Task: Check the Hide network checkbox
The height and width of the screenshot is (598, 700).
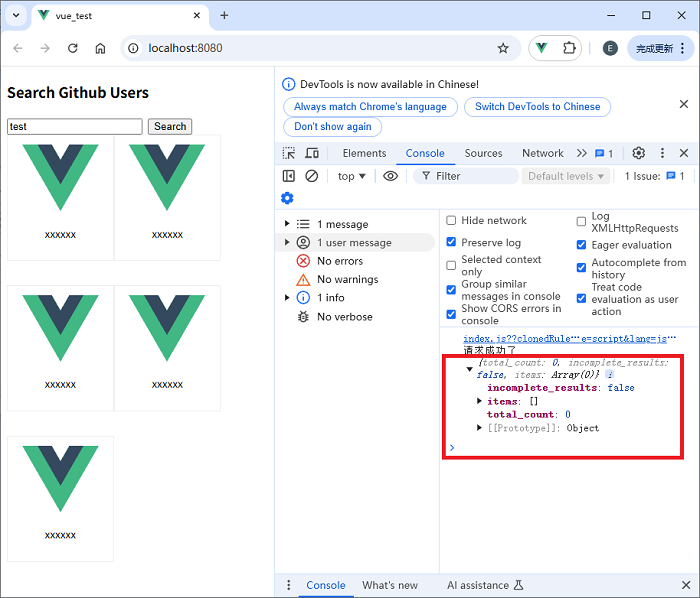Action: pyautogui.click(x=451, y=221)
